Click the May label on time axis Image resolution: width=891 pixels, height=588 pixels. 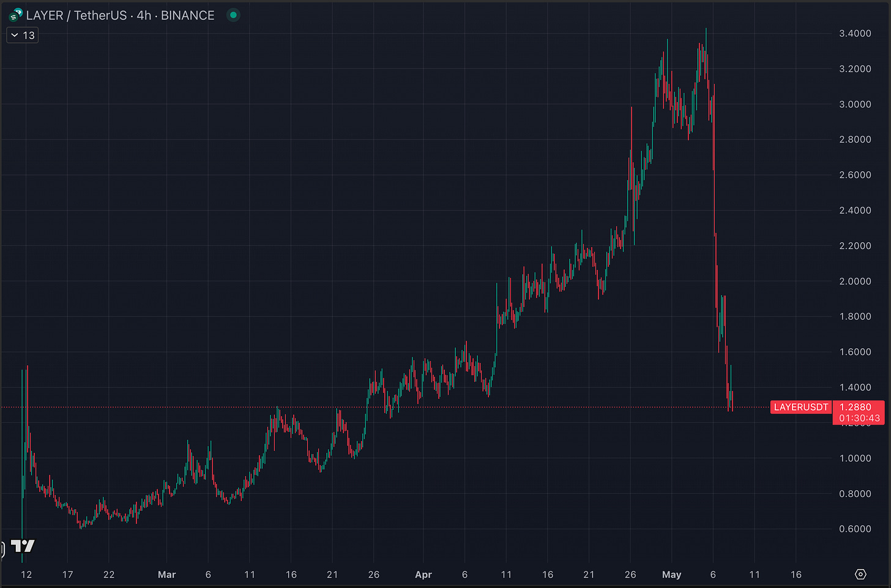coord(672,575)
